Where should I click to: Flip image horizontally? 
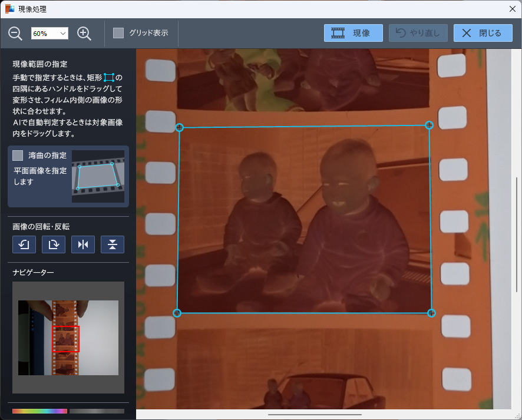click(83, 244)
